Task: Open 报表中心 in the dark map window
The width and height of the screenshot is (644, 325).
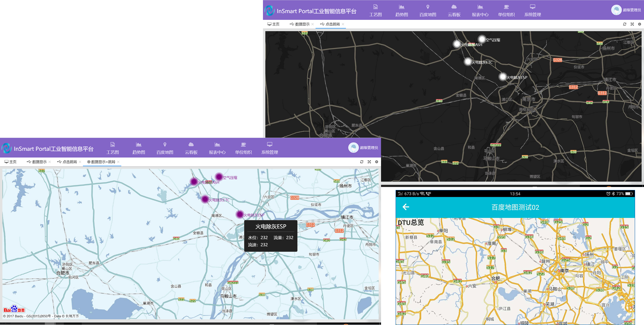Action: (480, 11)
